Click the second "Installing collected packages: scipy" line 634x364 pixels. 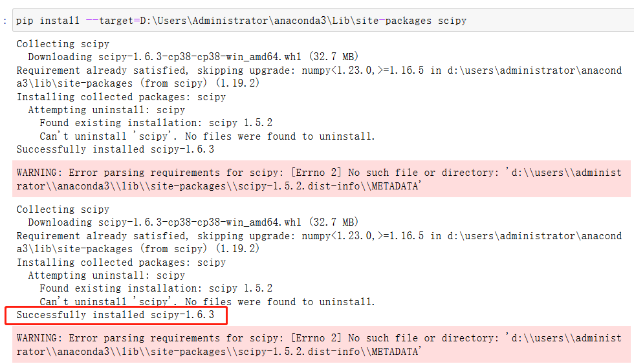click(121, 262)
